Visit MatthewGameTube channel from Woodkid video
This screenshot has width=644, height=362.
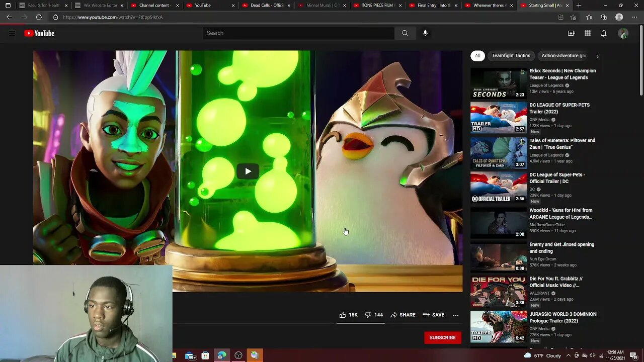pyautogui.click(x=547, y=225)
